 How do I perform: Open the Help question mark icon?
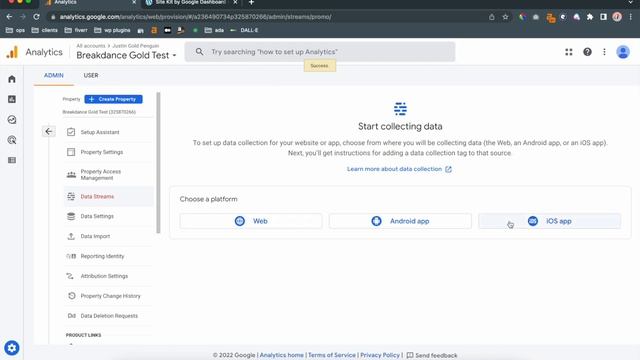pyautogui.click(x=587, y=52)
